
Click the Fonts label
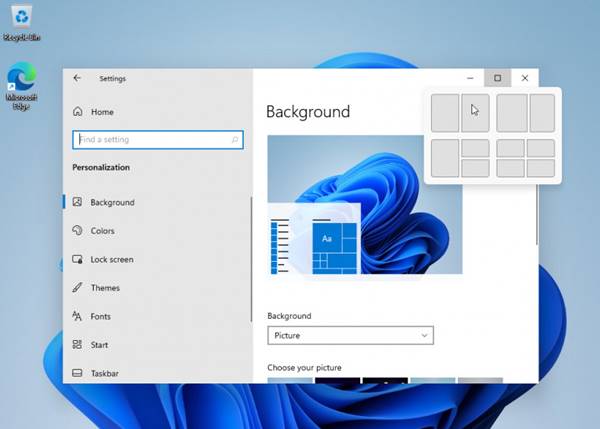pyautogui.click(x=101, y=316)
